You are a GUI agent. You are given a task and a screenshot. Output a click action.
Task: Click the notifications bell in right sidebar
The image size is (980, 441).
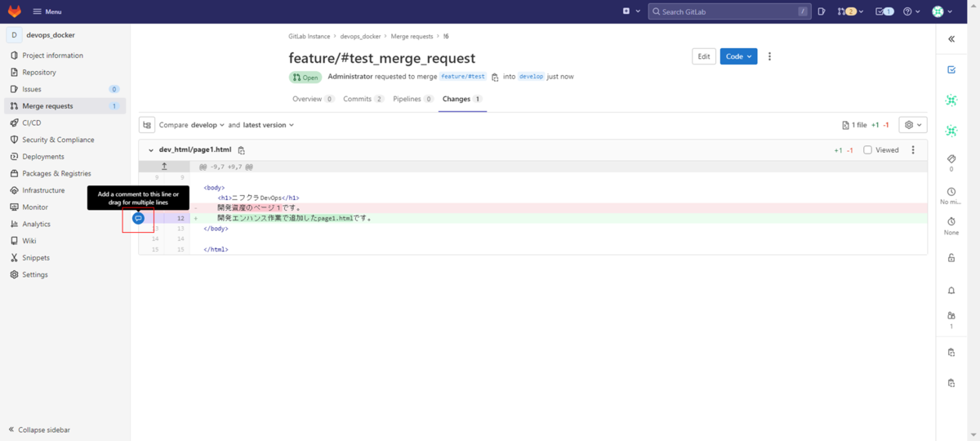951,291
